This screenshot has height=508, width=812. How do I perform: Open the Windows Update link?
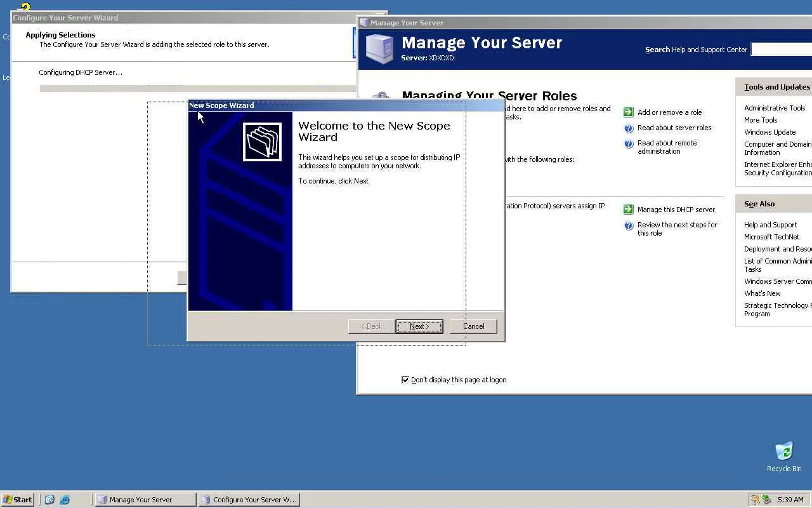coord(769,132)
